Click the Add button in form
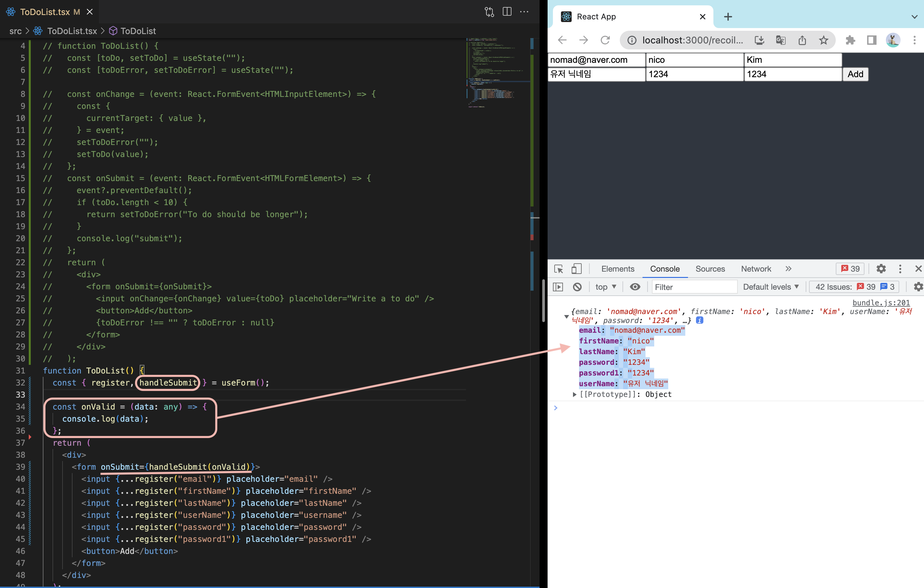 [855, 74]
